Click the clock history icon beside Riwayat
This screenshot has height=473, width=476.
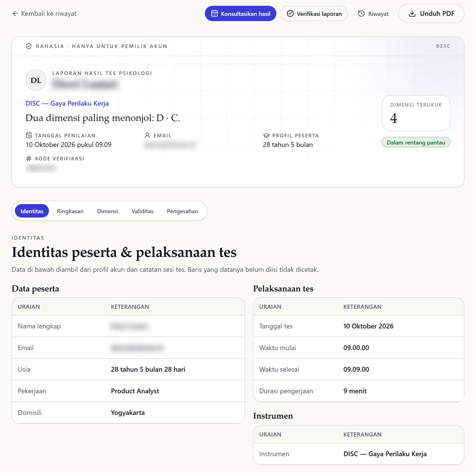(x=361, y=14)
